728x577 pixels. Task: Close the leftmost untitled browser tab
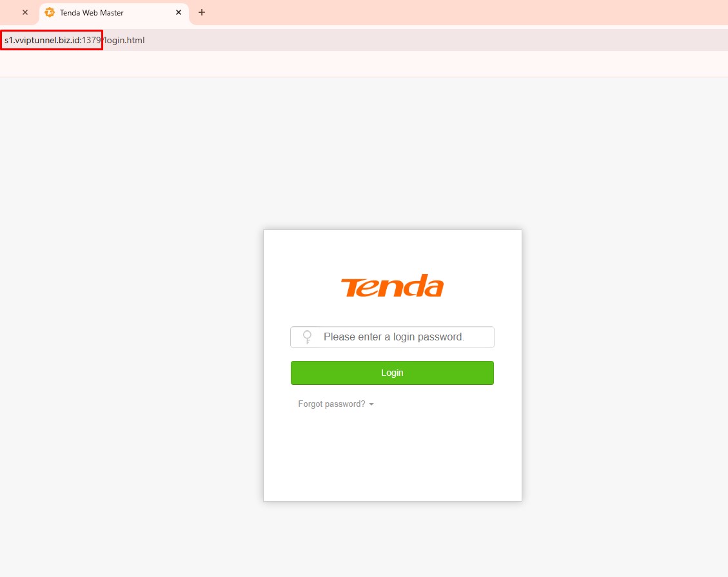[x=25, y=12]
